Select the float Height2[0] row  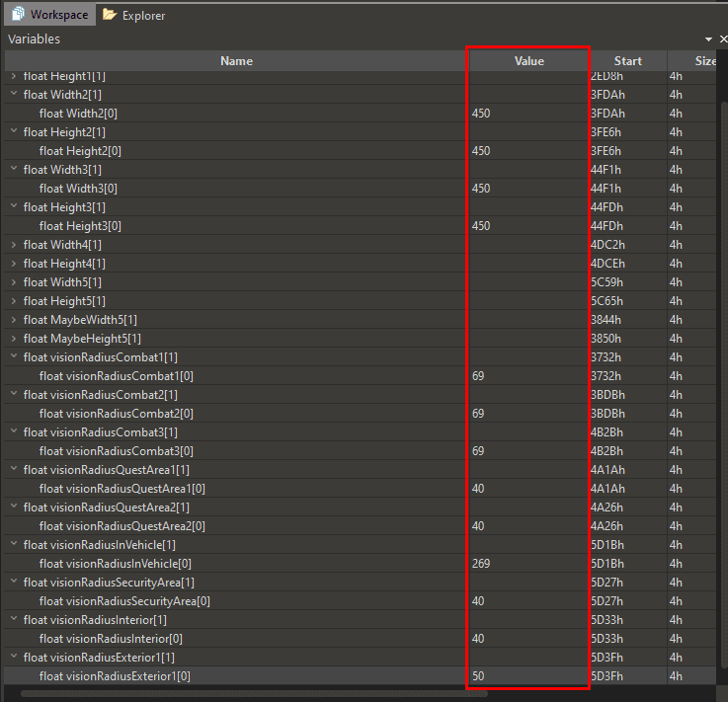point(360,151)
